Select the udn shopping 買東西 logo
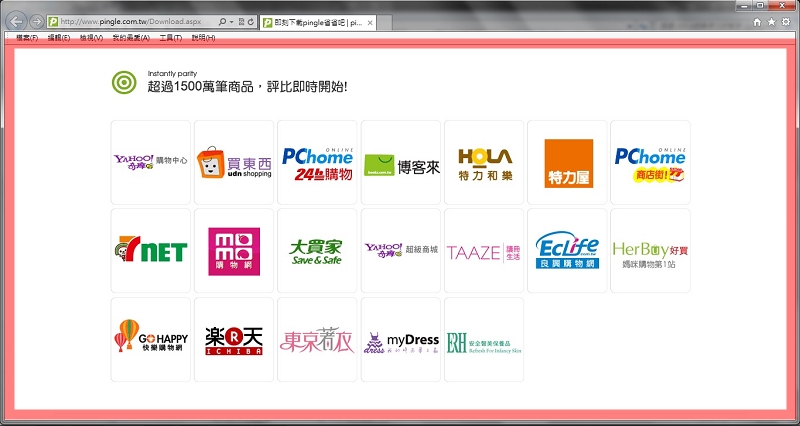The image size is (800, 426). click(234, 162)
